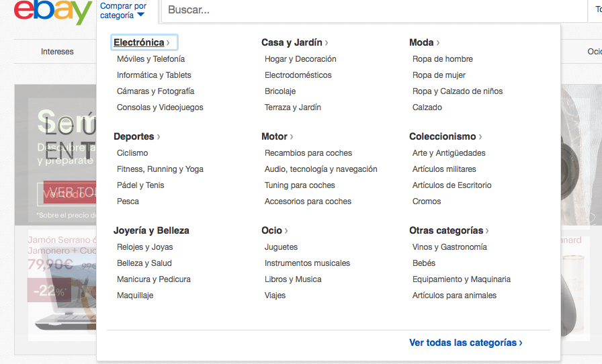Go to Equipamiento y Maquinaria

(462, 279)
